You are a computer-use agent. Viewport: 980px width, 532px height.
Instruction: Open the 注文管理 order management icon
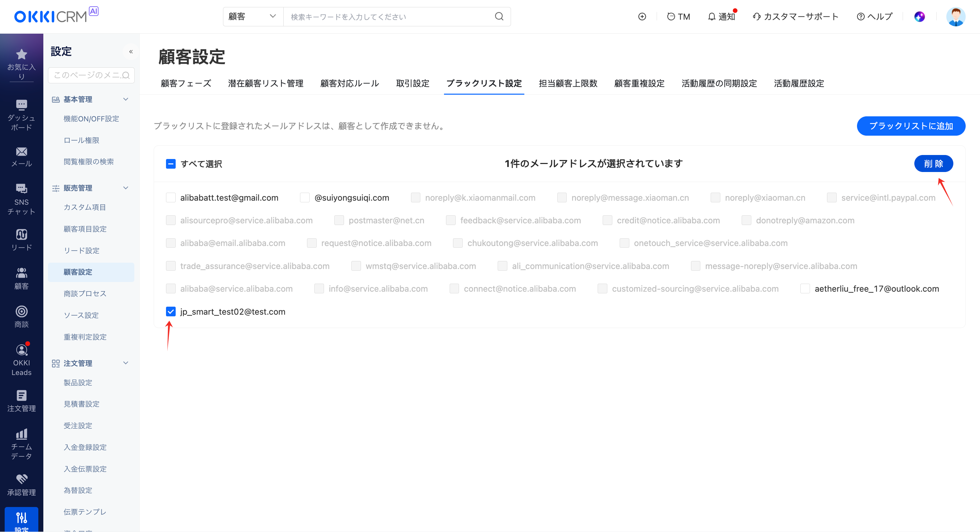[x=21, y=396]
